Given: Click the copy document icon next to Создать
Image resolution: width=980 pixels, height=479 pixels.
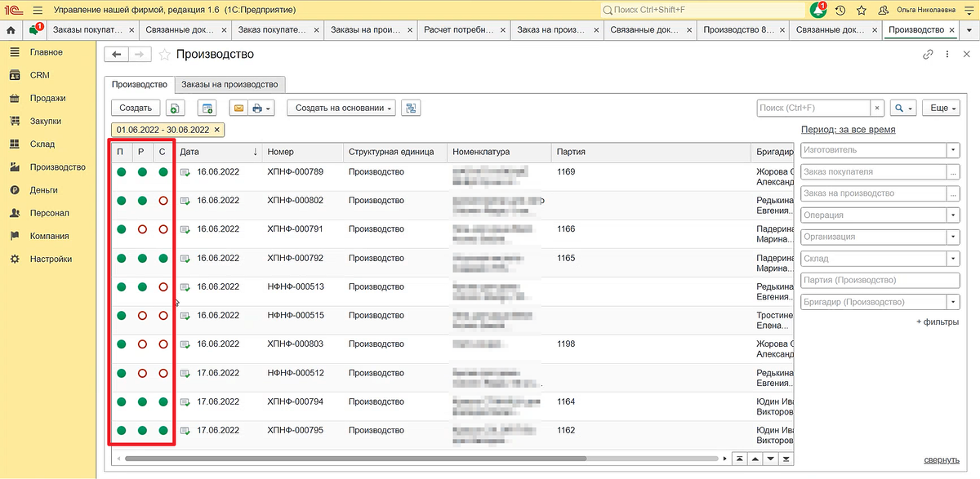Looking at the screenshot, I should 175,108.
